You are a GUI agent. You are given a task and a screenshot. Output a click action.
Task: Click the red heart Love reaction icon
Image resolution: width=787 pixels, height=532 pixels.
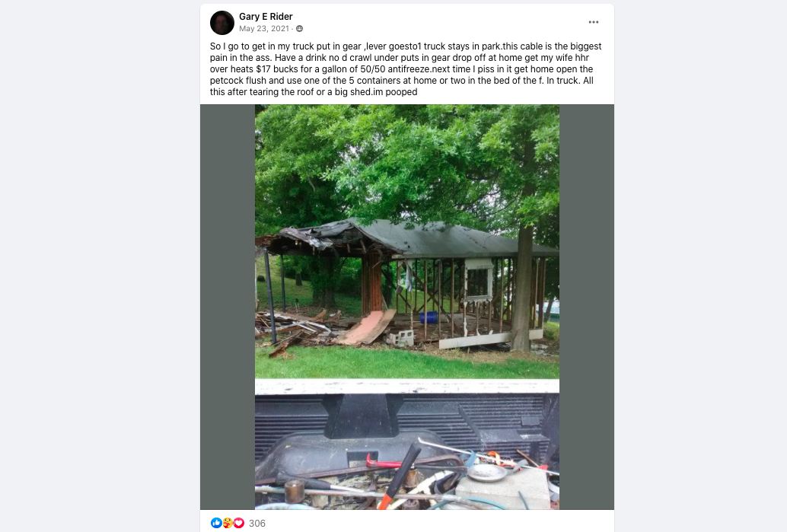239,523
